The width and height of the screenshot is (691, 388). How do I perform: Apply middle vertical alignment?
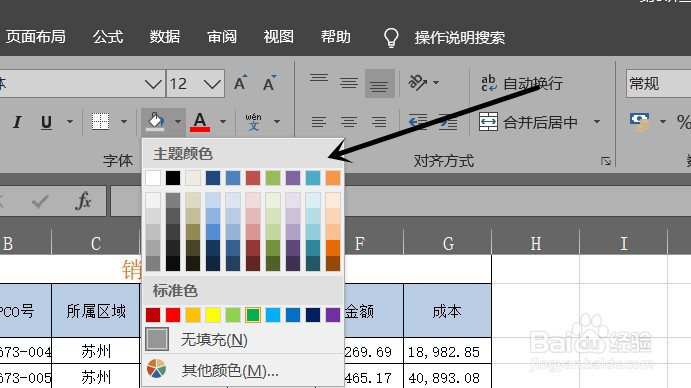[349, 82]
